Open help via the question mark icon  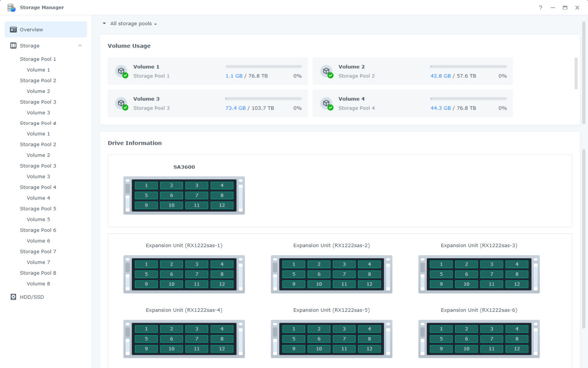[x=540, y=7]
